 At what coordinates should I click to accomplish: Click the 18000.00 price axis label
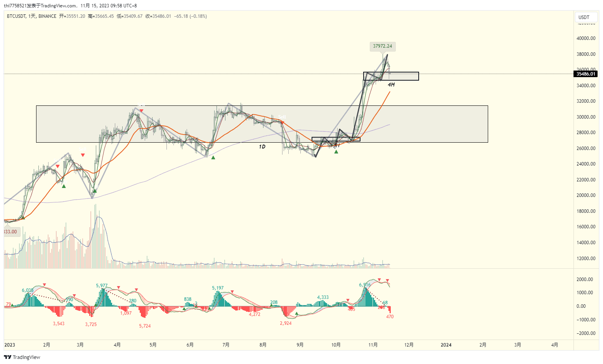point(586,211)
